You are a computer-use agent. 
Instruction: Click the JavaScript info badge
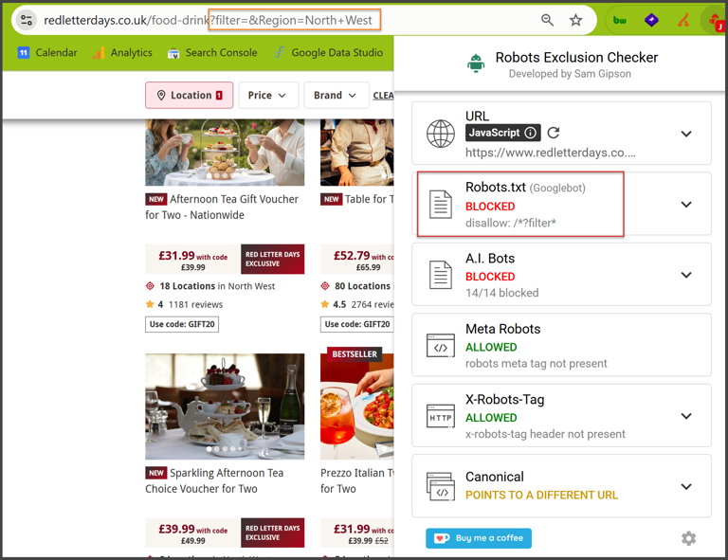[503, 133]
